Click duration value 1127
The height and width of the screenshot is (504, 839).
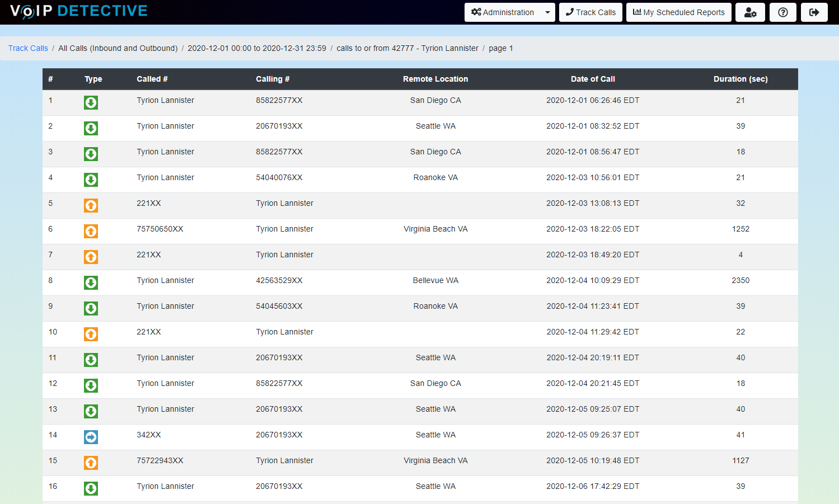(x=740, y=460)
